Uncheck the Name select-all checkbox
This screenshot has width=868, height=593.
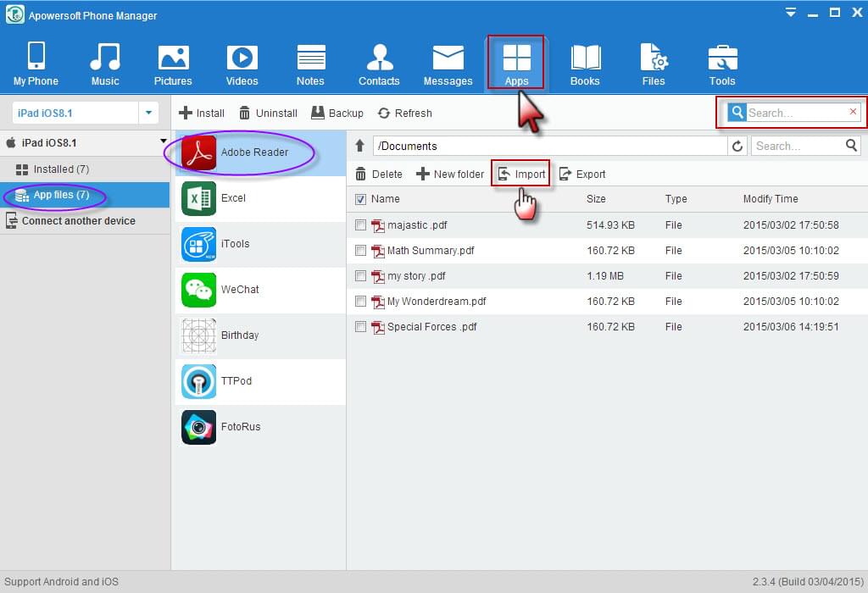pos(361,199)
